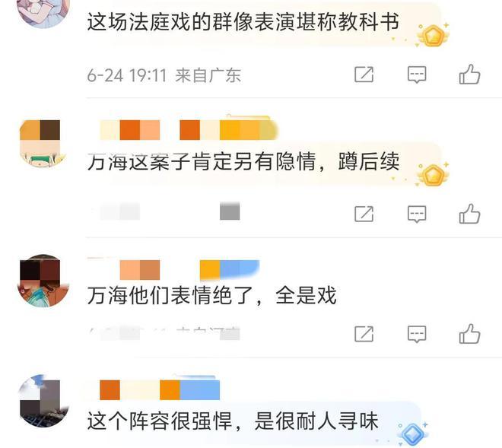
Task: Open the gold badge on 蹲后续 comment
Action: pos(434,174)
